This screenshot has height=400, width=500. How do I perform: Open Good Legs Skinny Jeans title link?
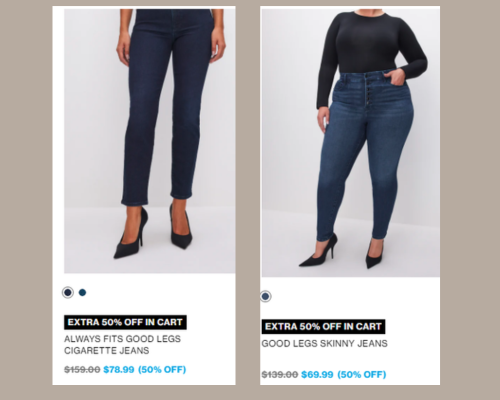coord(324,344)
